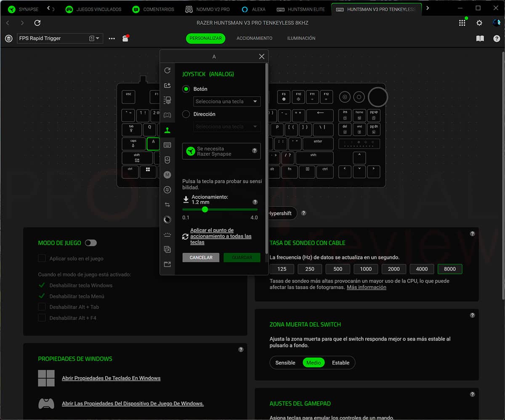This screenshot has height=420, width=505.
Task: Toggle 'Deshabilitar tecla Menú' checkbox
Action: (42, 296)
